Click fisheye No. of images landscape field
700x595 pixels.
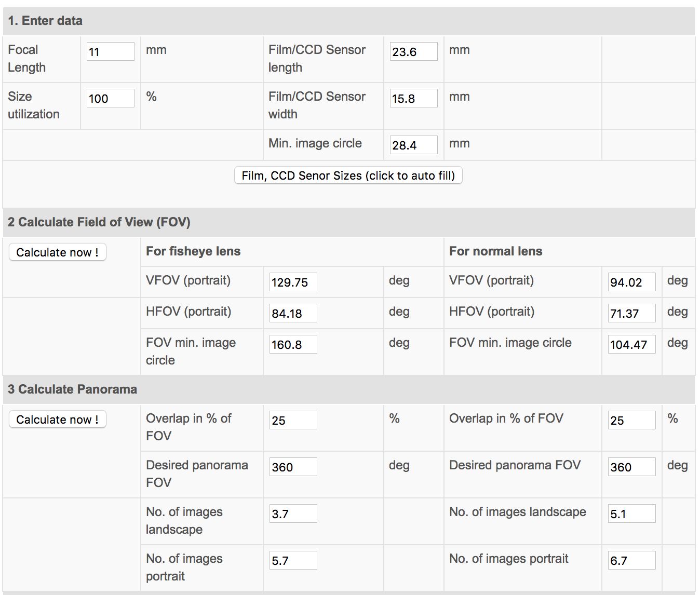click(x=293, y=513)
